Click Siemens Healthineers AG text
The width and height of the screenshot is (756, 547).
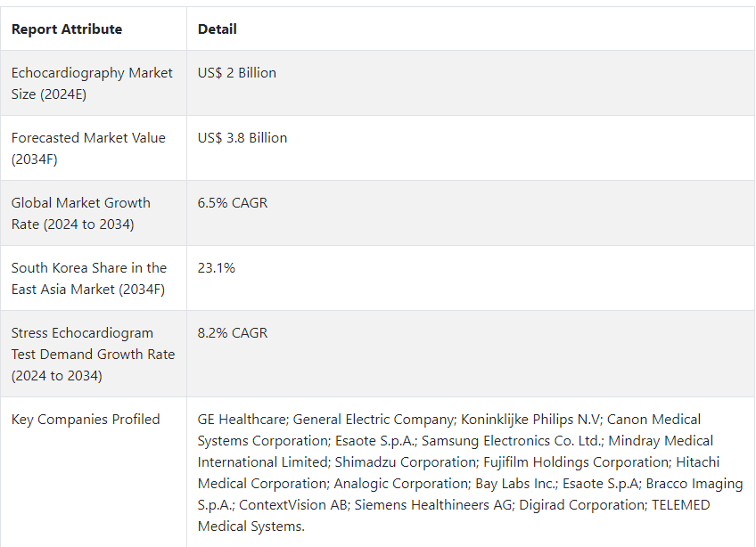pyautogui.click(x=434, y=504)
